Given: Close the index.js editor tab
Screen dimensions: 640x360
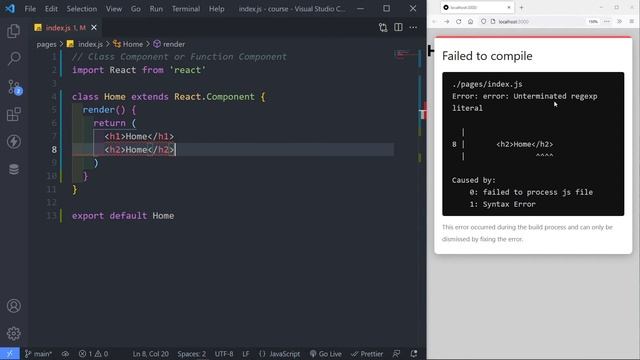Looking at the screenshot, I should pyautogui.click(x=94, y=27).
